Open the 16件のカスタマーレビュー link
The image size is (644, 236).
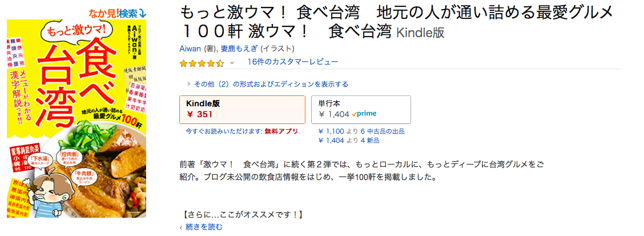(293, 62)
